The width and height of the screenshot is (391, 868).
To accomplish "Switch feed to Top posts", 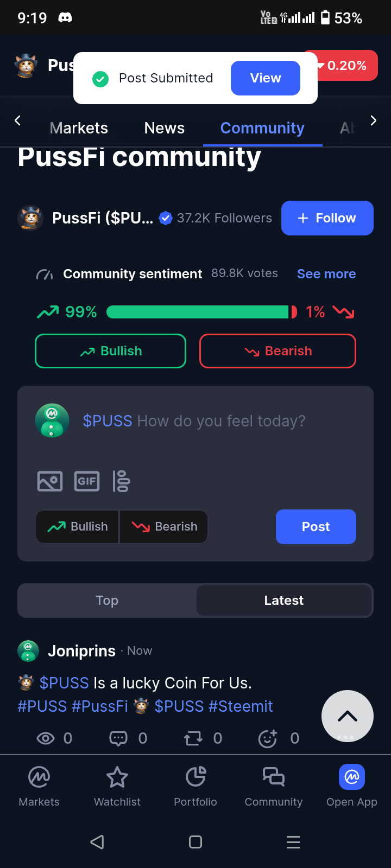I will click(107, 601).
